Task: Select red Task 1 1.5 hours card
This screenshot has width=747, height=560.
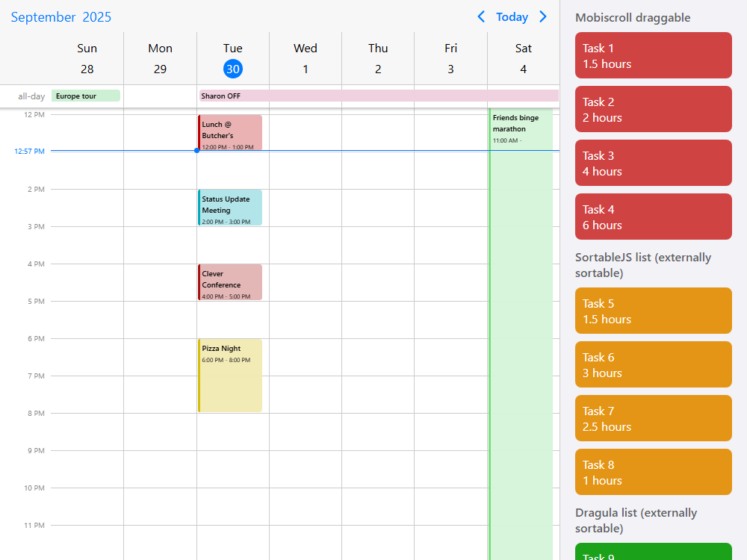Action: coord(653,55)
